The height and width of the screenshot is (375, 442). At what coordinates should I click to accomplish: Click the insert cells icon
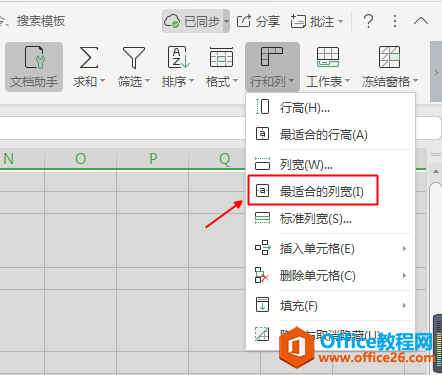(263, 248)
